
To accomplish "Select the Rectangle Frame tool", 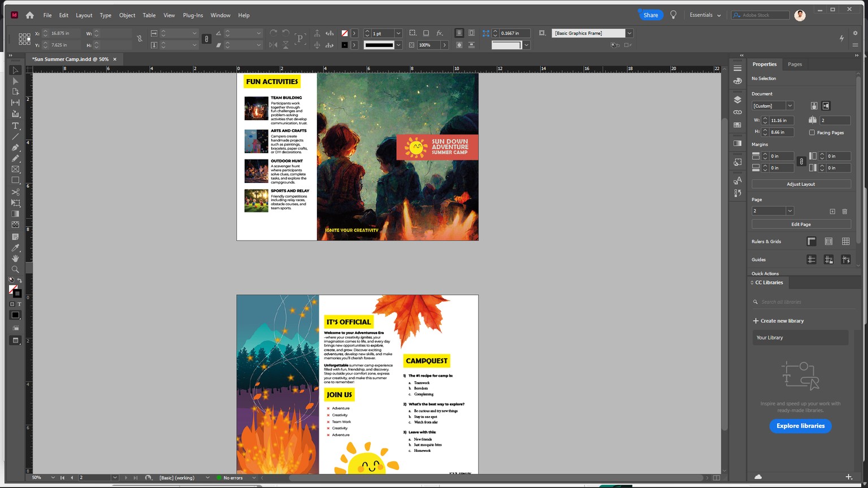I will pos(15,169).
